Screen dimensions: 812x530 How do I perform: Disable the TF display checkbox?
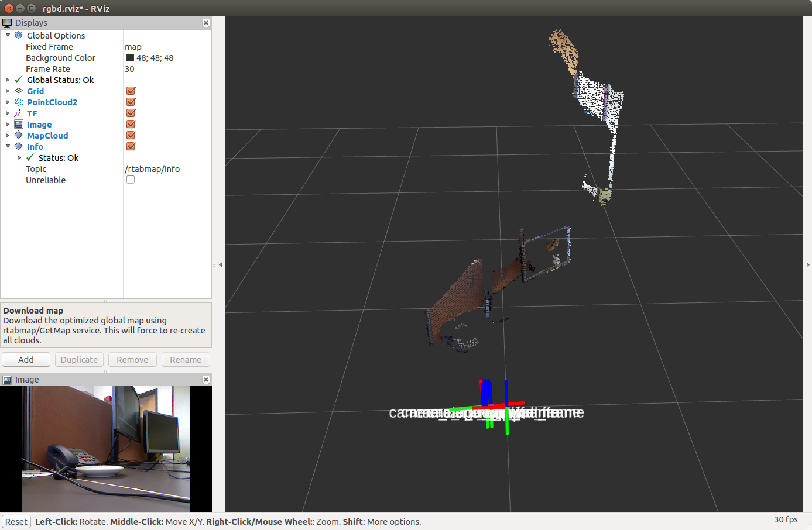click(131, 113)
